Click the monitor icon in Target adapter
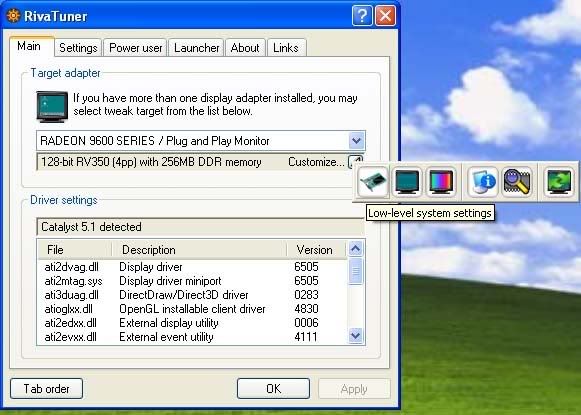This screenshot has width=581, height=415. coord(52,106)
